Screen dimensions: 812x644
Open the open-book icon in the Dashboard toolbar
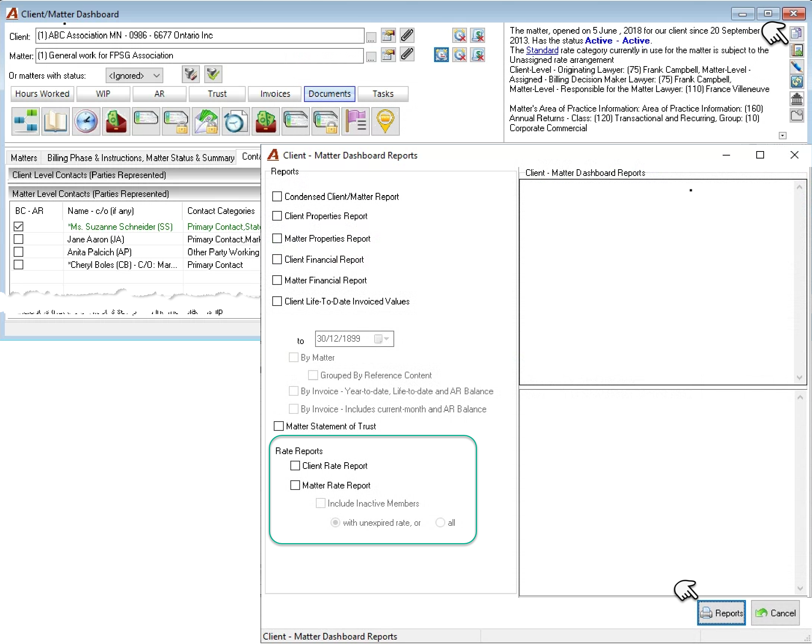coord(55,121)
